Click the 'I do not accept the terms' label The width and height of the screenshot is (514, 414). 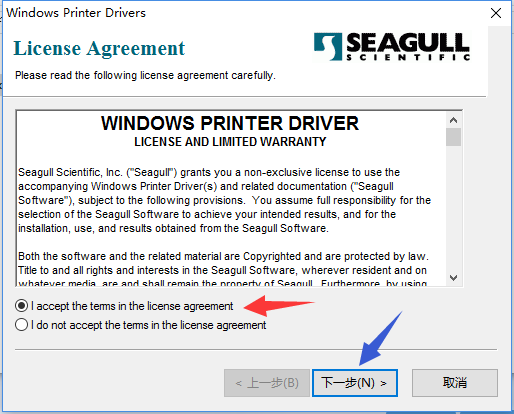148,325
